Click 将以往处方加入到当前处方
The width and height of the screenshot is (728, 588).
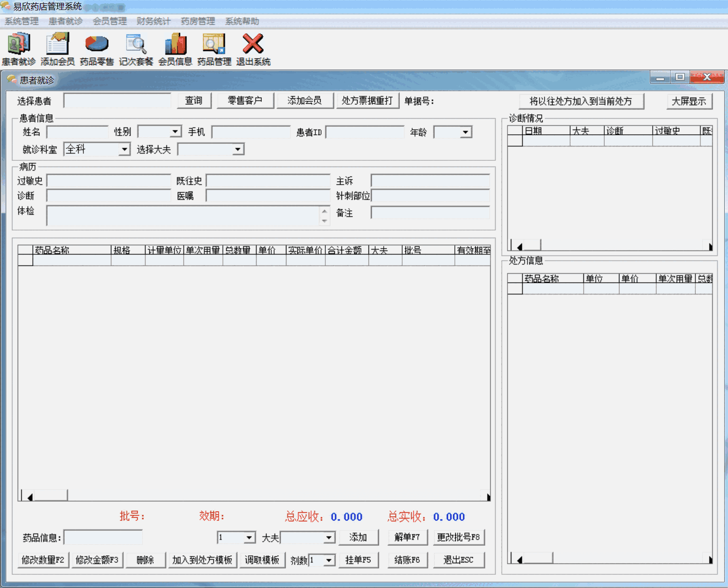581,101
